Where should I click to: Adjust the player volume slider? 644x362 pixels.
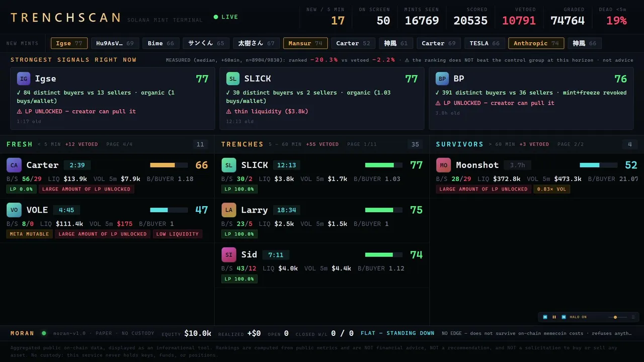click(617, 317)
